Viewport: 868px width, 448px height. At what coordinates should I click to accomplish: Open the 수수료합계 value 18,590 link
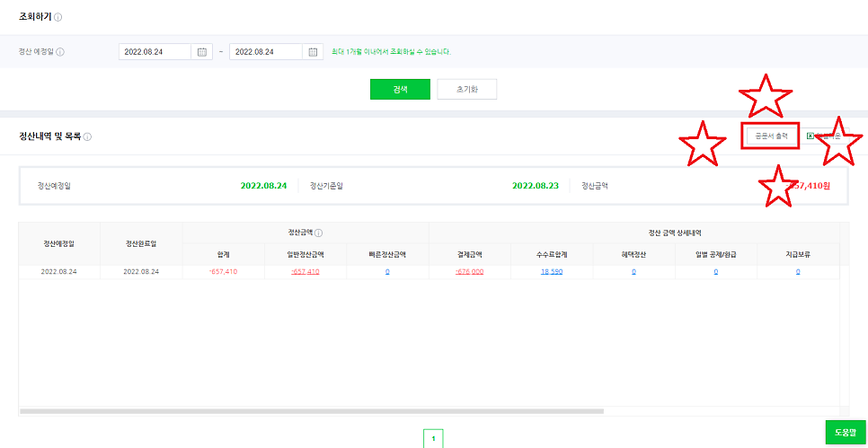552,271
